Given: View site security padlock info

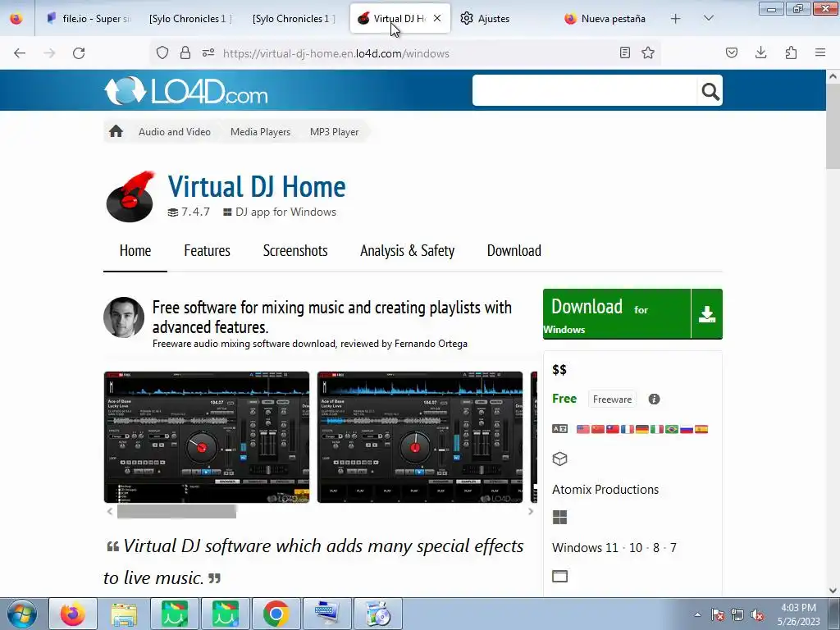Looking at the screenshot, I should point(185,53).
